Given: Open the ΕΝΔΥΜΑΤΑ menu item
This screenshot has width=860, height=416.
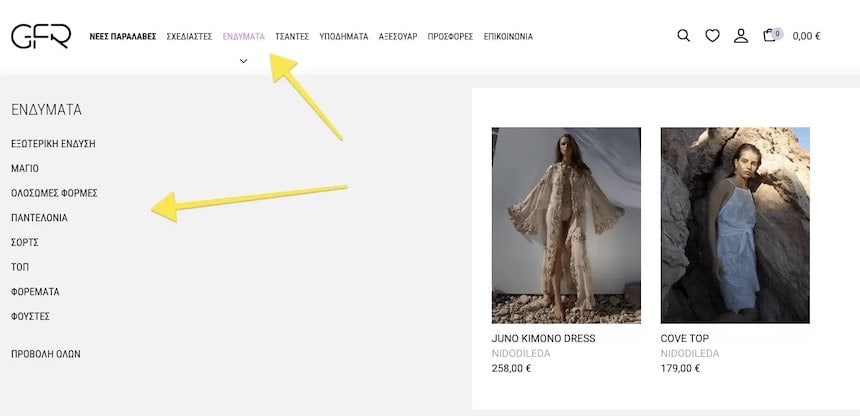Looking at the screenshot, I should 243,37.
